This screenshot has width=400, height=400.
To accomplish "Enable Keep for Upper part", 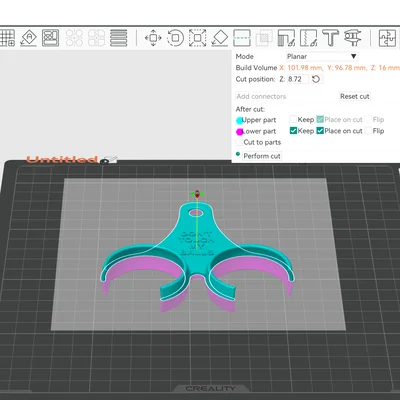I will pyautogui.click(x=293, y=119).
